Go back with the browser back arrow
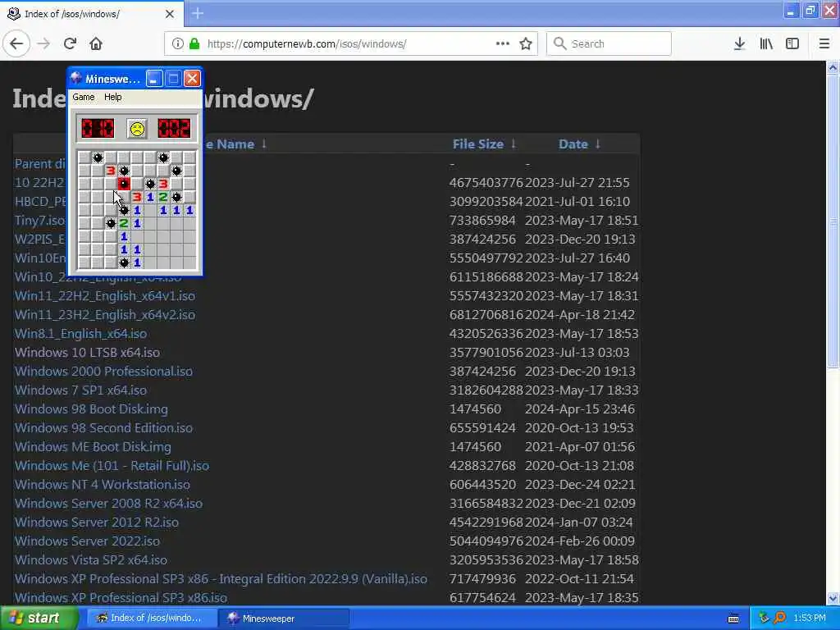 click(x=16, y=43)
